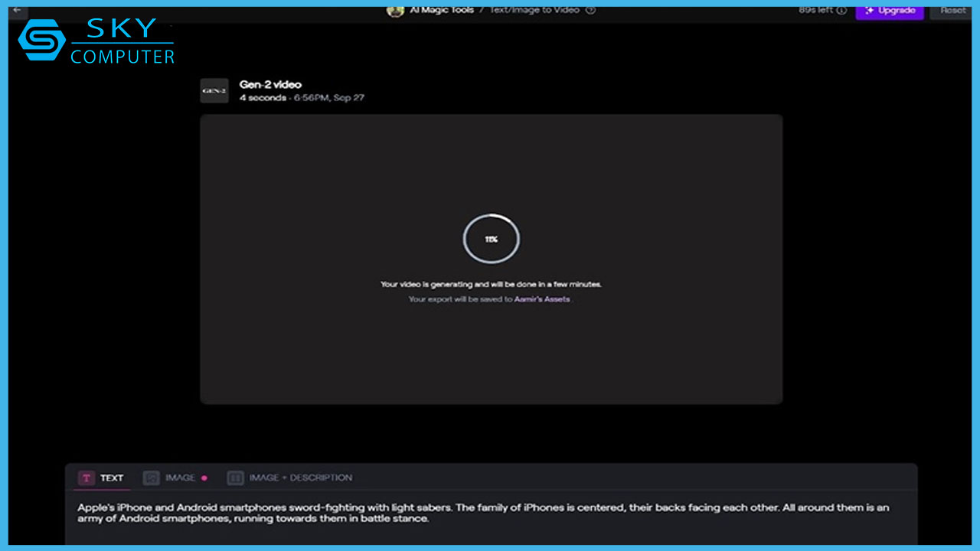Click the back arrow in top-left corner
This screenshot has width=980, height=551.
point(17,11)
